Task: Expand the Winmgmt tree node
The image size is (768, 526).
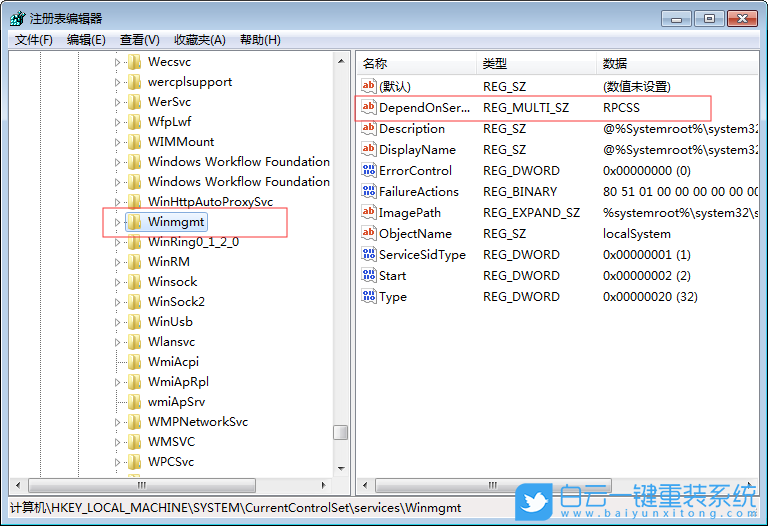Action: (x=117, y=222)
